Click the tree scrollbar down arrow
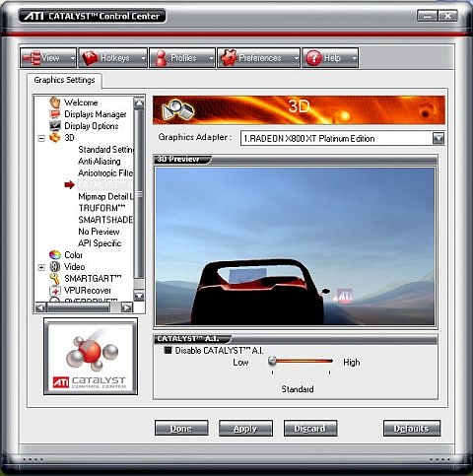 coord(139,295)
